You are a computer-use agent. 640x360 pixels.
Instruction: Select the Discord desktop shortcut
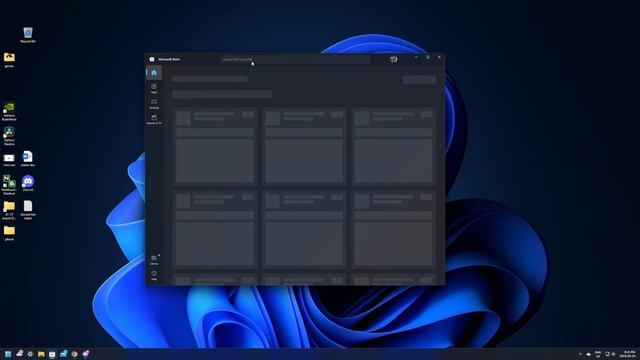click(x=28, y=183)
